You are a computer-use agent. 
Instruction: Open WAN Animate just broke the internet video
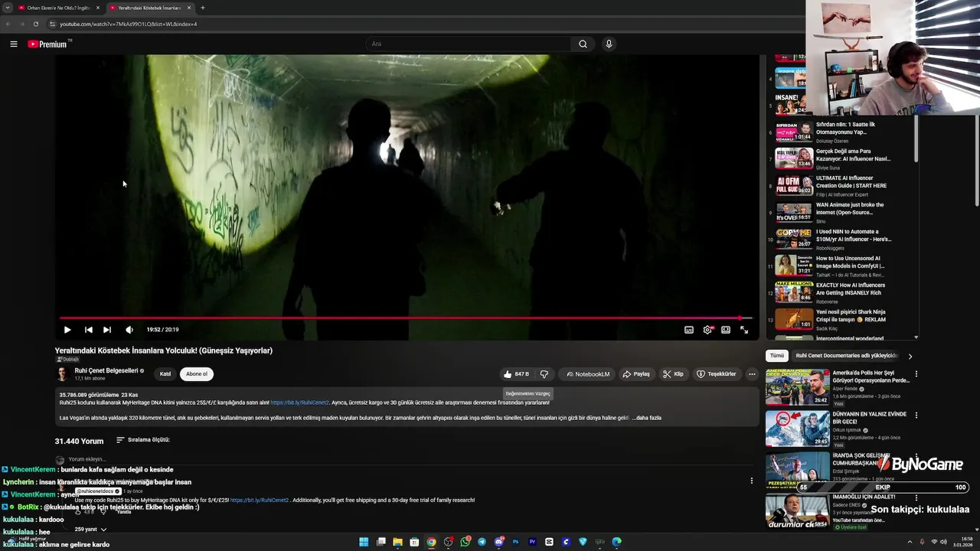(850, 209)
